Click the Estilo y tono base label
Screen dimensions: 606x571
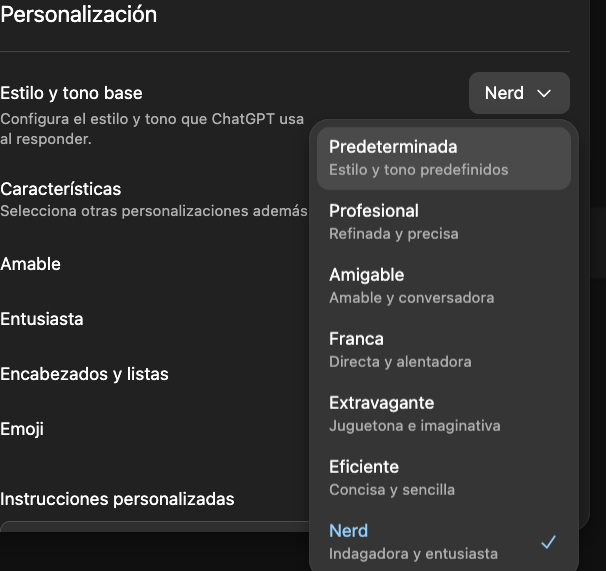(72, 93)
